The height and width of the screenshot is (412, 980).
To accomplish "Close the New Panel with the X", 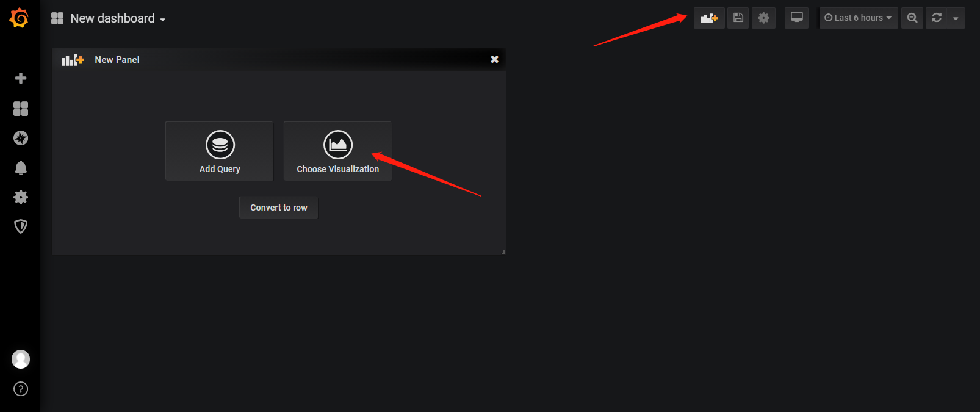I will click(495, 59).
